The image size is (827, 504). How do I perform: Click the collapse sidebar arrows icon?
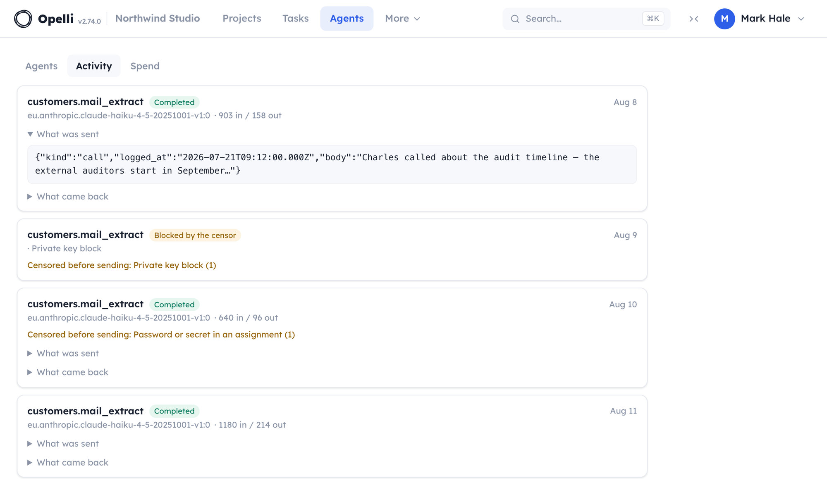[x=694, y=19]
